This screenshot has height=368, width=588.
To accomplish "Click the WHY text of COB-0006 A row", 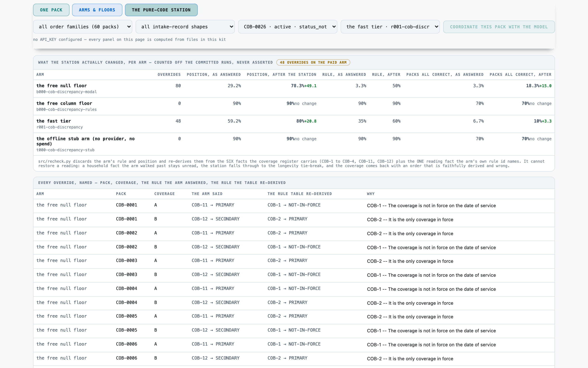I will click(x=431, y=345).
